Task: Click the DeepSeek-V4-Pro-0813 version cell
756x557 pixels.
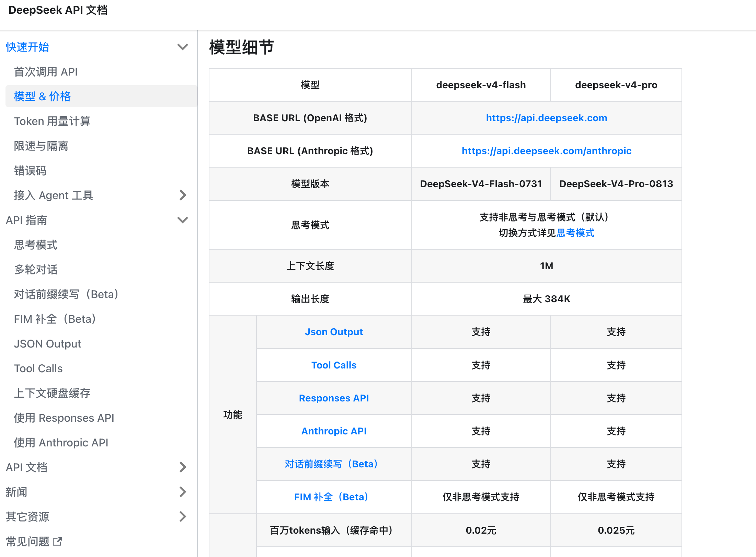Action: click(x=616, y=184)
